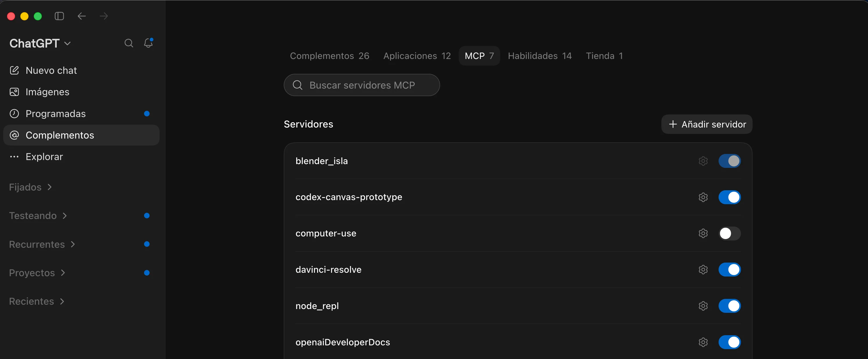
Task: Click the Programadas clock icon
Action: tap(14, 114)
